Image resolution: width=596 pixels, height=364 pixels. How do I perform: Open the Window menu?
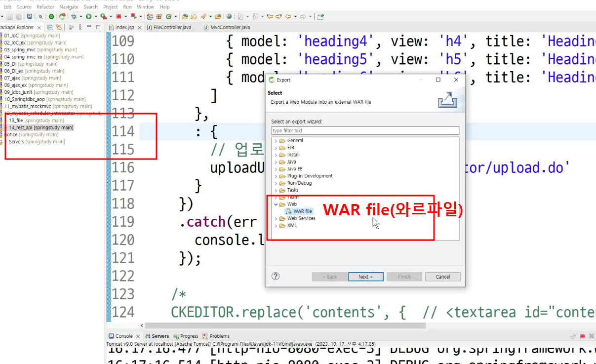point(145,7)
